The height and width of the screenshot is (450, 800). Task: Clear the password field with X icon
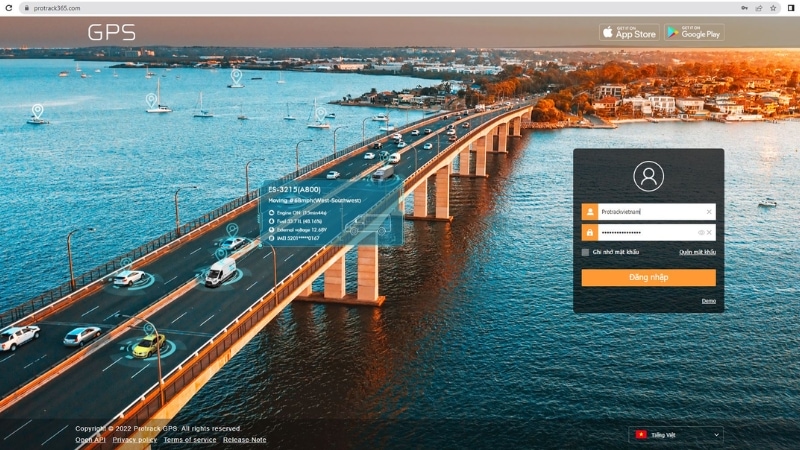[709, 232]
